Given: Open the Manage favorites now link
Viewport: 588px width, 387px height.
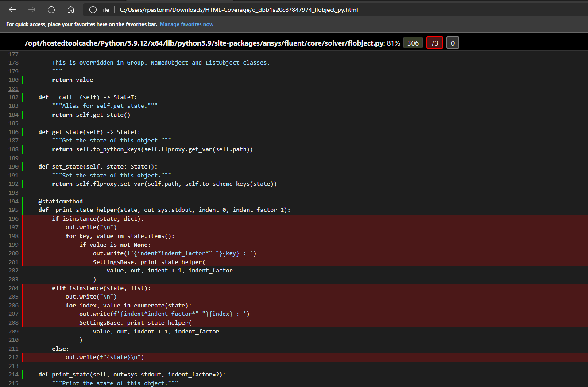Looking at the screenshot, I should click(186, 24).
